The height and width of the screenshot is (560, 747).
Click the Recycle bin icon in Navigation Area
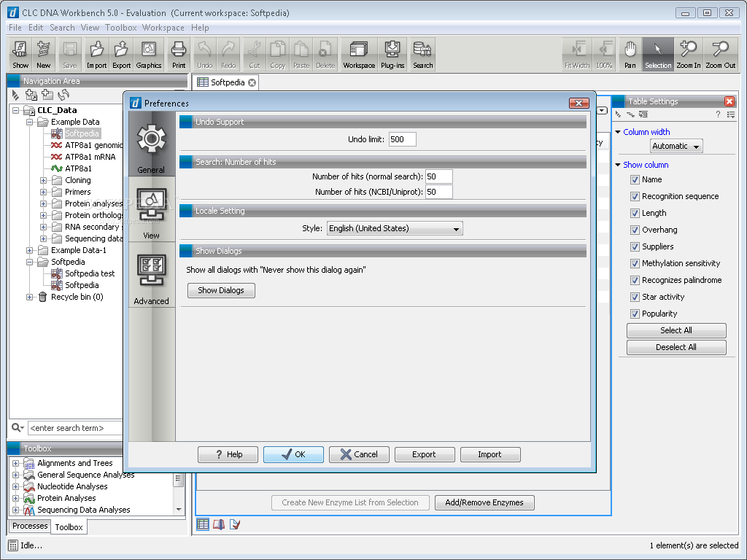[42, 297]
